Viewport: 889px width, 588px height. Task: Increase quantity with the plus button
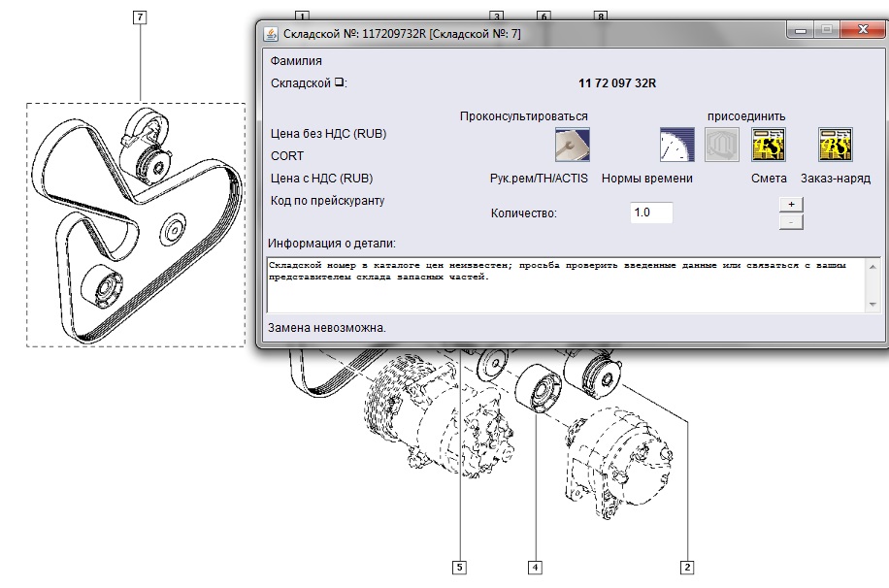(791, 204)
